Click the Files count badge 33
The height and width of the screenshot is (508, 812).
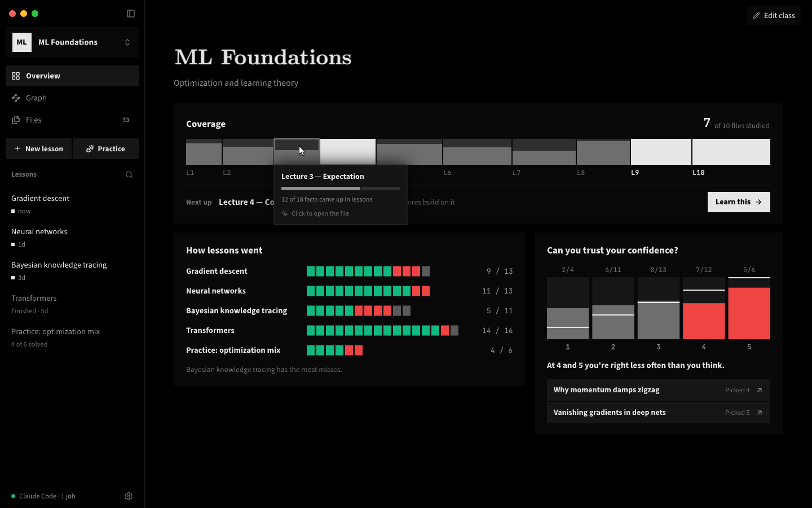pyautogui.click(x=126, y=120)
